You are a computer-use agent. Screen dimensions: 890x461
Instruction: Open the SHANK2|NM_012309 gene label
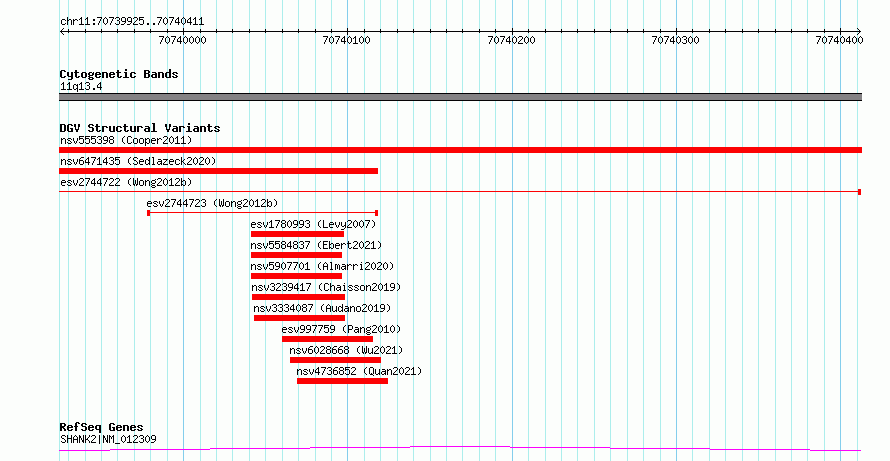click(x=108, y=439)
